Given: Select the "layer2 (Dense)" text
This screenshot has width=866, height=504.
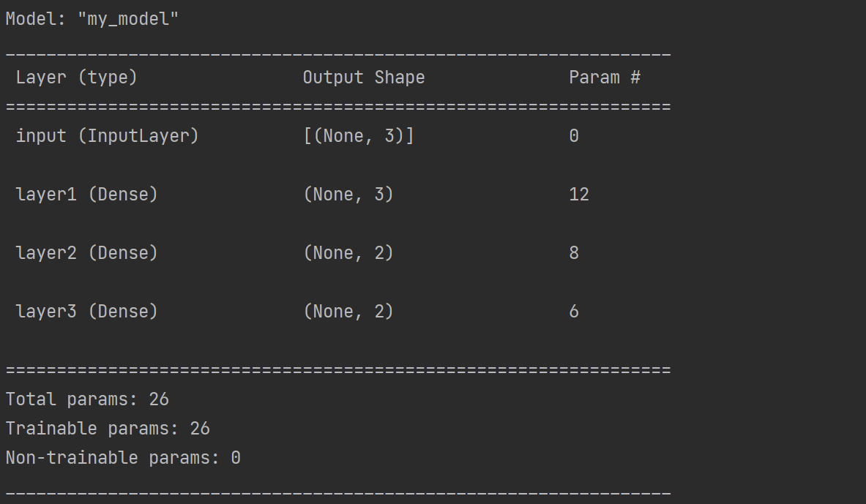Looking at the screenshot, I should click(x=86, y=253).
